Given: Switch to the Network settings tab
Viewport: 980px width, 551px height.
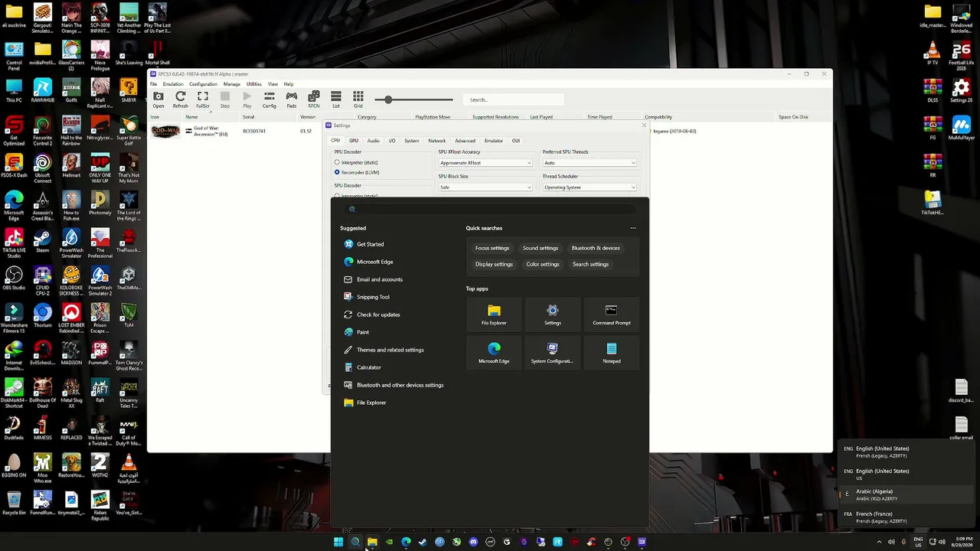Looking at the screenshot, I should click(436, 141).
